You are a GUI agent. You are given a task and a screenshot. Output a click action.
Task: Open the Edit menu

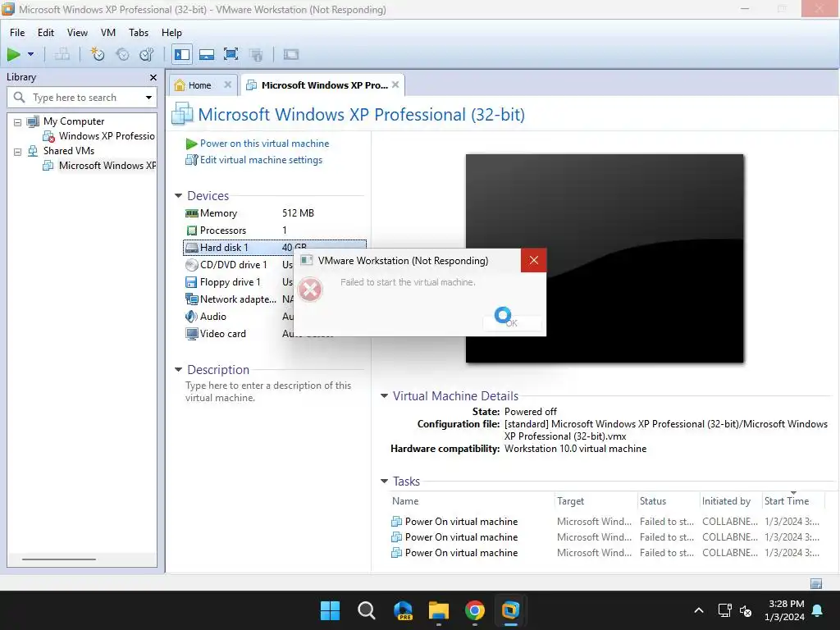(x=46, y=33)
